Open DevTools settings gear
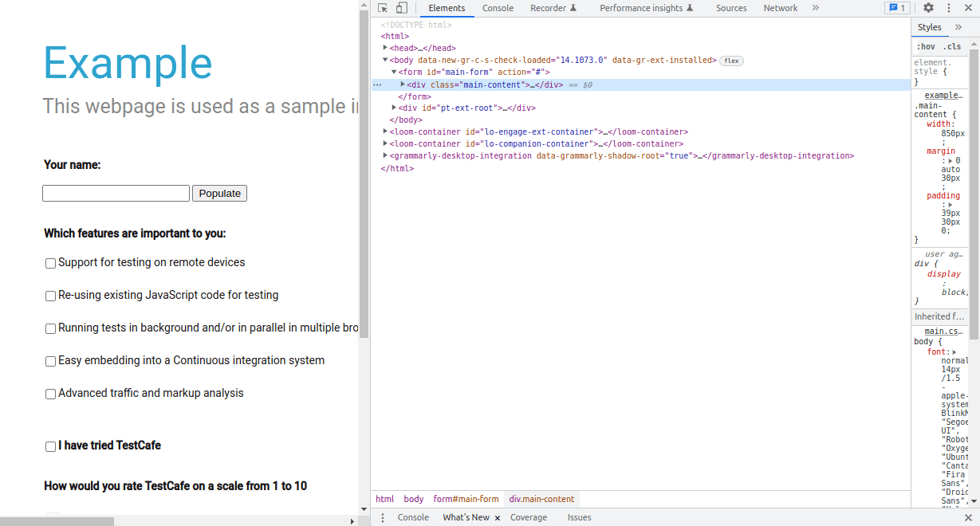Image resolution: width=980 pixels, height=526 pixels. pyautogui.click(x=928, y=8)
